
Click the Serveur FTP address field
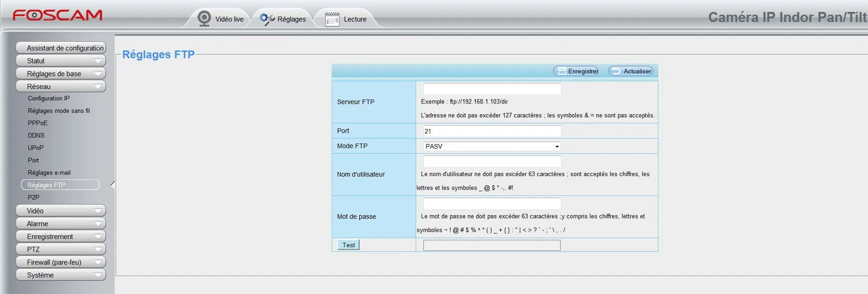pos(492,89)
